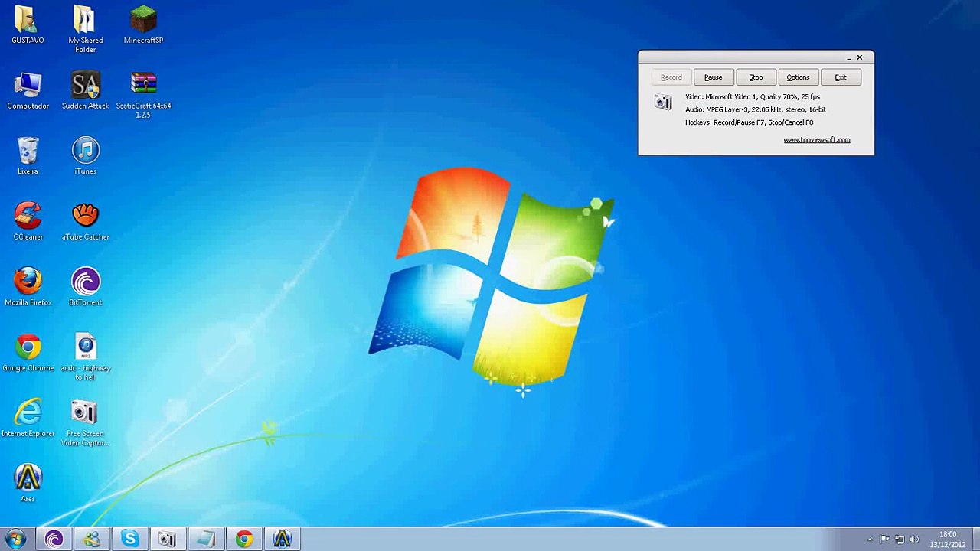Select the CCleaner desktop shortcut
Image resolution: width=980 pixels, height=551 pixels.
click(x=28, y=222)
